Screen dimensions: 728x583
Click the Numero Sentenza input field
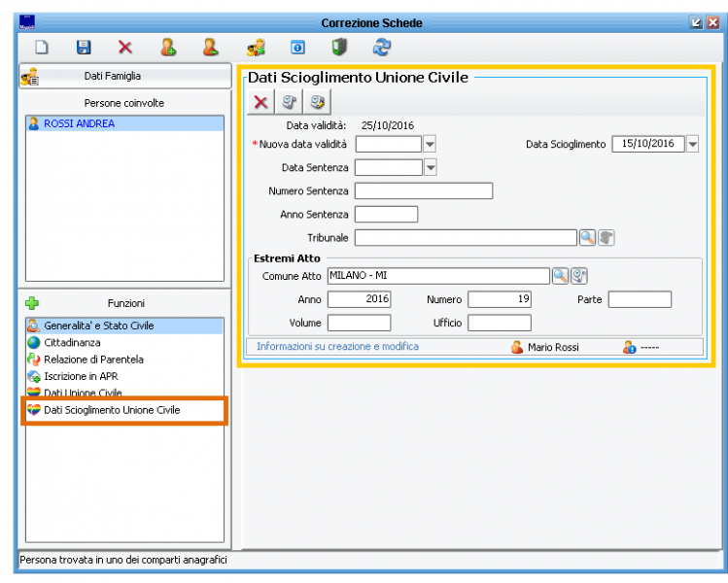pyautogui.click(x=423, y=190)
